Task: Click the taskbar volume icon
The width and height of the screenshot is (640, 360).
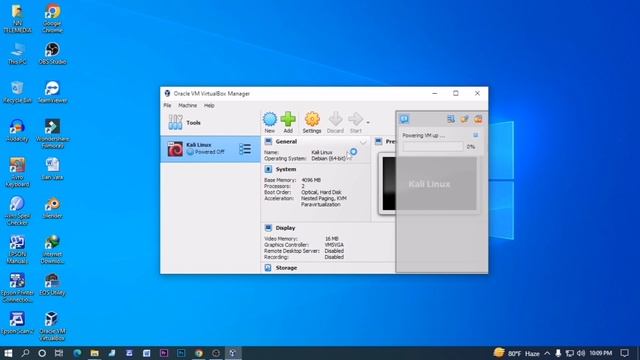Action: [581, 353]
